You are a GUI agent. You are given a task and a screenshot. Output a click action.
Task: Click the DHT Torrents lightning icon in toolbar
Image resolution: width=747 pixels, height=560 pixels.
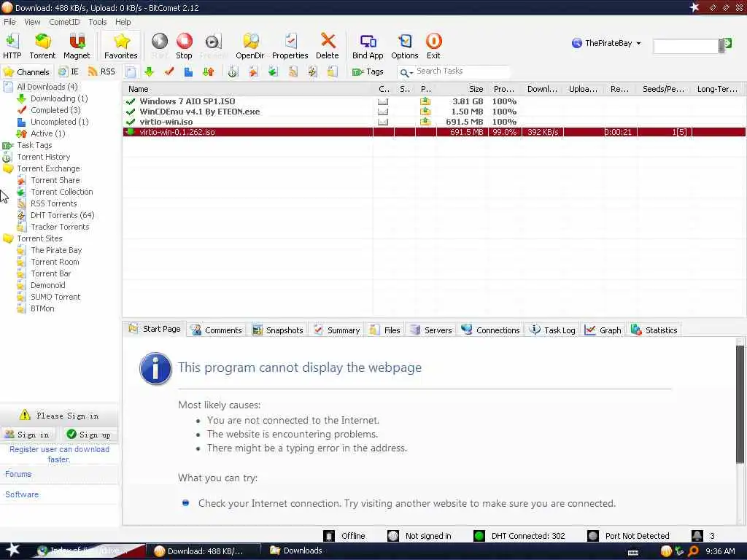[x=312, y=72]
